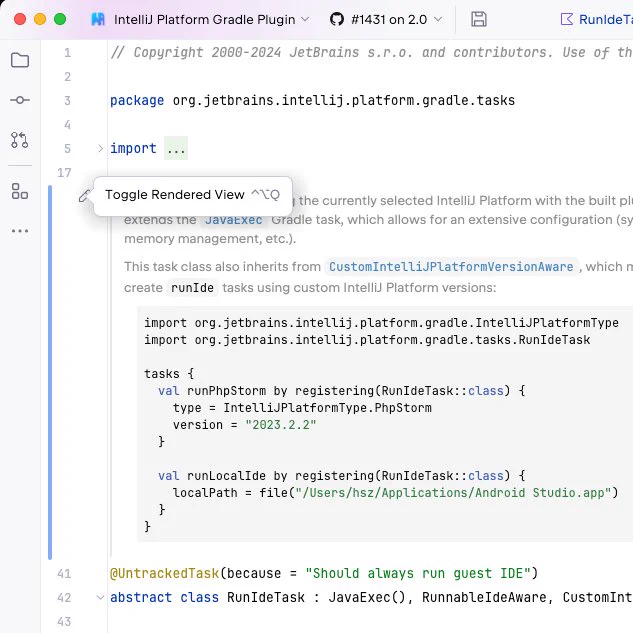Open the #1431 on 2.0 branch dropdown
The width and height of the screenshot is (633, 633).
click(386, 19)
